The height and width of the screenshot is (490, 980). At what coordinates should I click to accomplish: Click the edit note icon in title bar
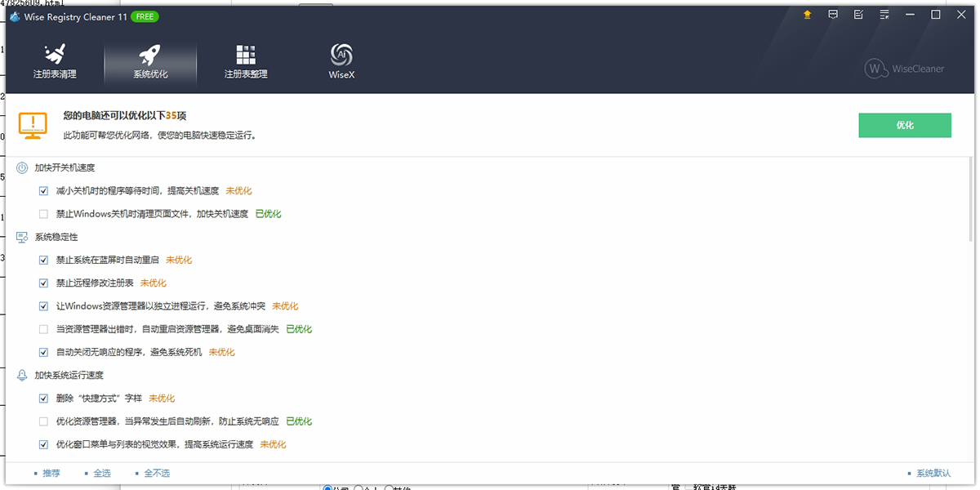click(858, 15)
